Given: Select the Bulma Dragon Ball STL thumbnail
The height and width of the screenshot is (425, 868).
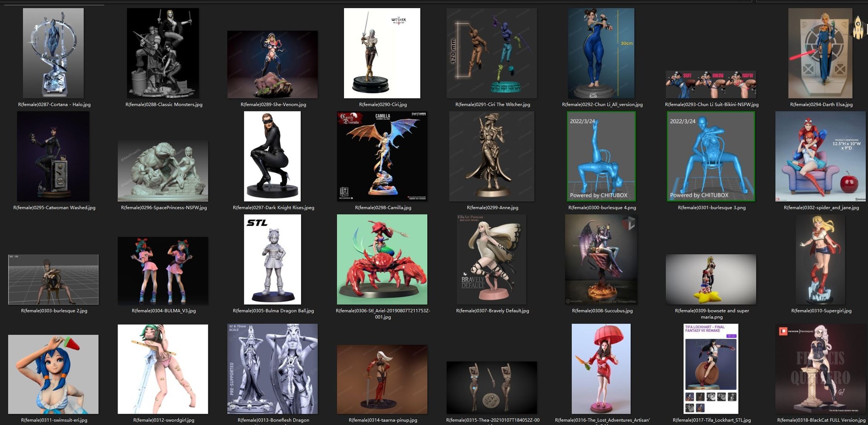Looking at the screenshot, I should tap(273, 259).
